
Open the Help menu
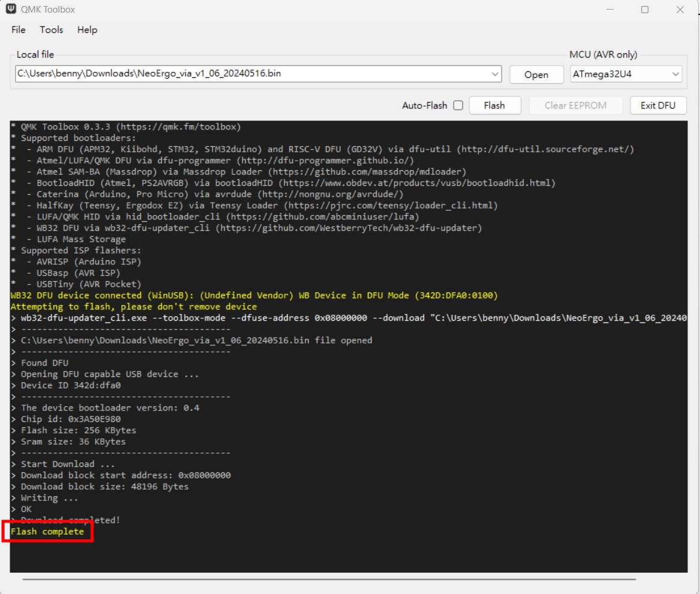(x=87, y=30)
